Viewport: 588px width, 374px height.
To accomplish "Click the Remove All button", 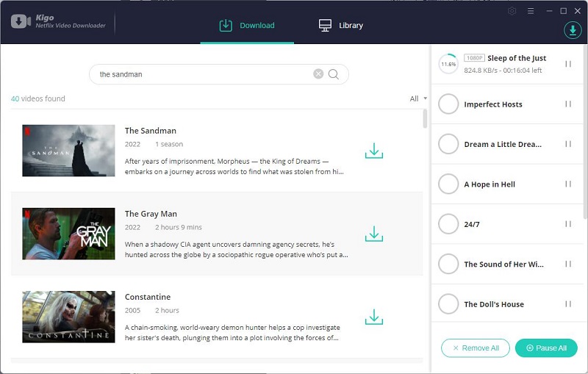I will pyautogui.click(x=476, y=348).
